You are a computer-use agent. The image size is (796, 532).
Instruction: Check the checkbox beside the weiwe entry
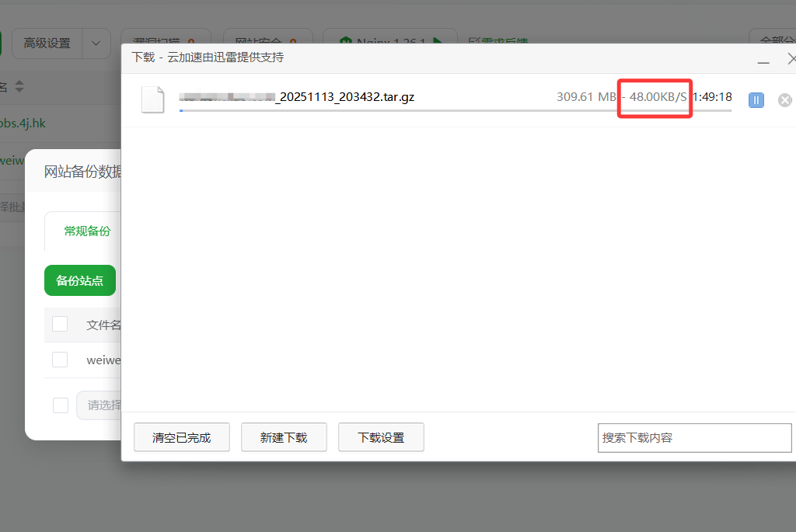pos(60,360)
